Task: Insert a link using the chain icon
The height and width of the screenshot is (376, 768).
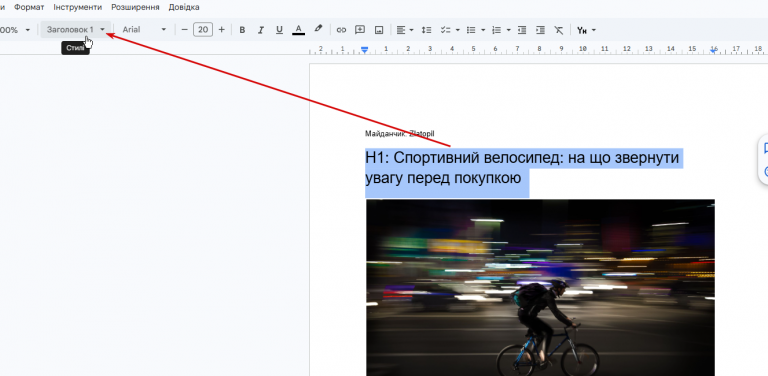Action: (x=341, y=30)
